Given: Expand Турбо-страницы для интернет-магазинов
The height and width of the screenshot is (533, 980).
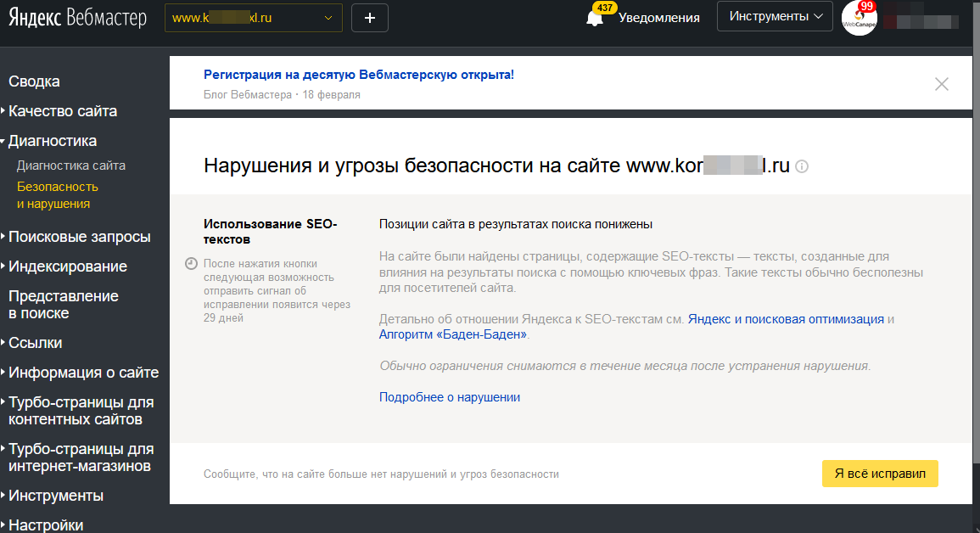Looking at the screenshot, I should 81,457.
